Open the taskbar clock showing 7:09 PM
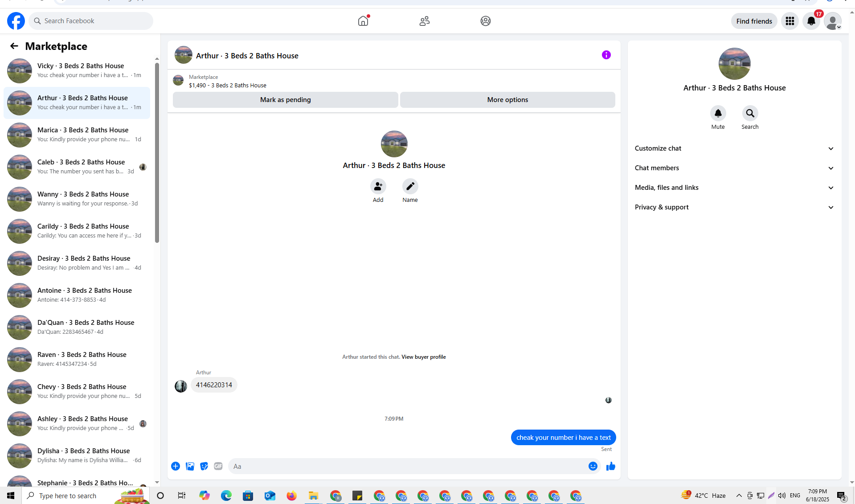Image resolution: width=855 pixels, height=504 pixels. coord(818,496)
